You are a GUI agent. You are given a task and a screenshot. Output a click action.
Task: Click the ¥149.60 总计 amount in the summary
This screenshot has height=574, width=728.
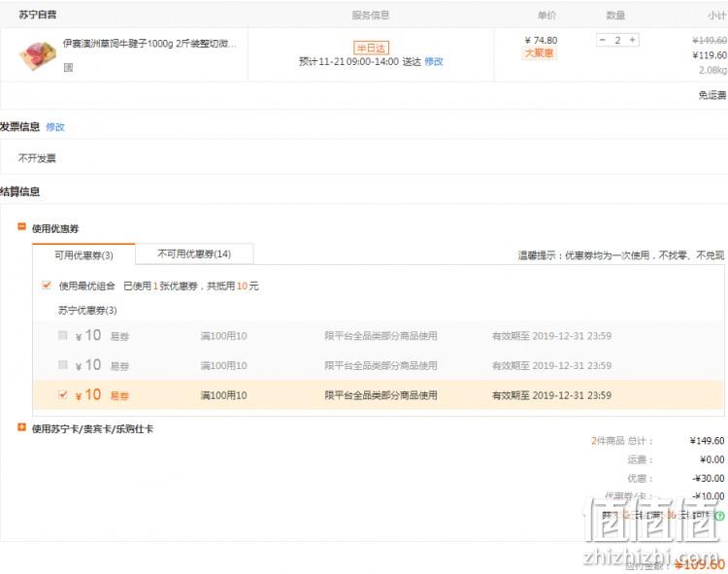707,441
